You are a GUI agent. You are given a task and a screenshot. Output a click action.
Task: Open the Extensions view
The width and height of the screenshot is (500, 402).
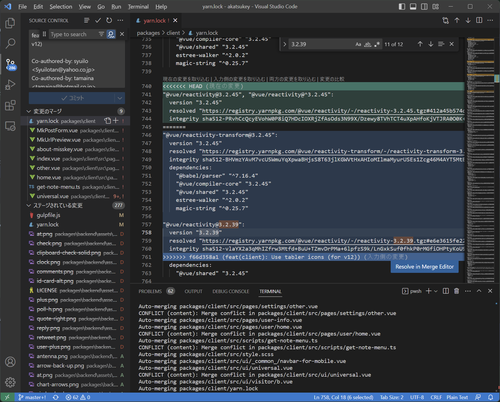[x=10, y=106]
